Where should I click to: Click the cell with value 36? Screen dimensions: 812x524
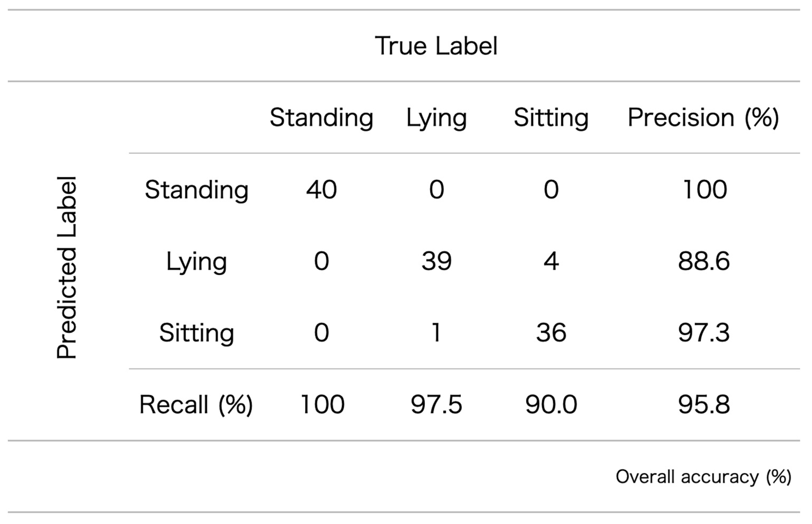click(551, 333)
